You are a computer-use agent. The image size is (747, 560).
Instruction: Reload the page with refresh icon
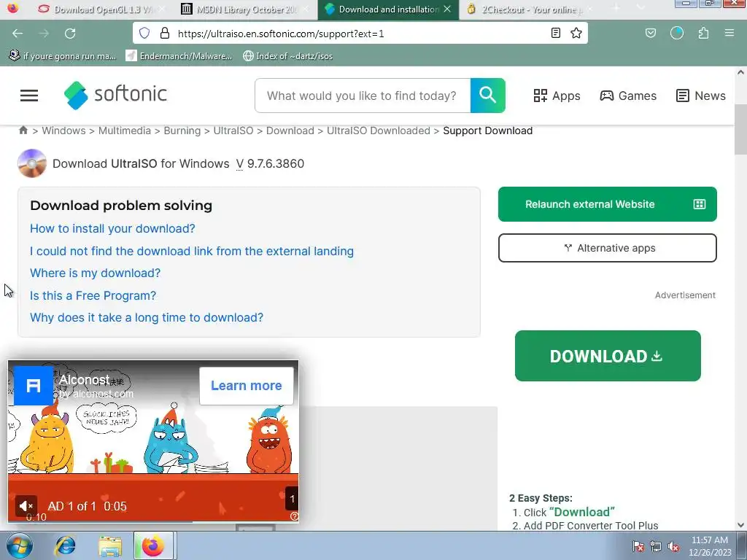tap(70, 34)
